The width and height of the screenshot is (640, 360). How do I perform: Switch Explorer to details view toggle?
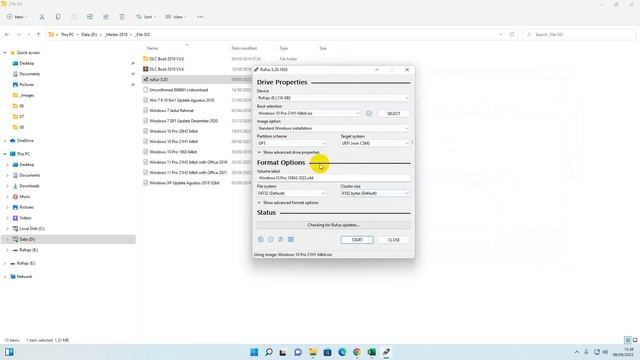tap(627, 340)
